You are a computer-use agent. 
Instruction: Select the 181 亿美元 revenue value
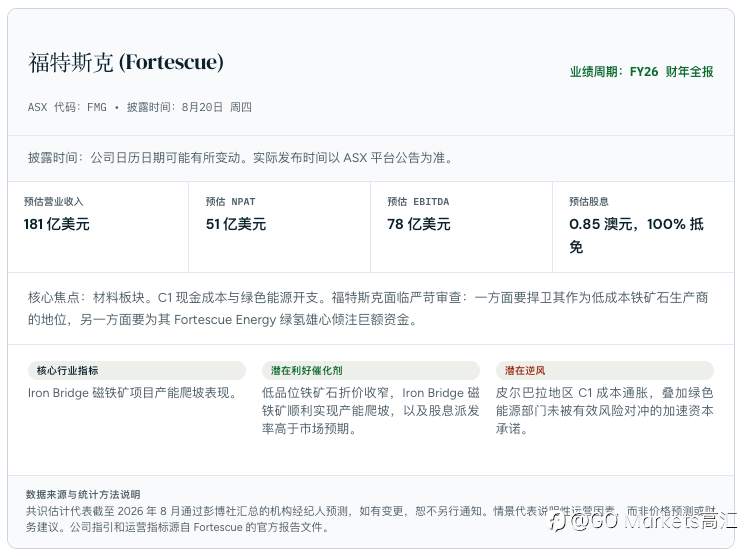57,224
